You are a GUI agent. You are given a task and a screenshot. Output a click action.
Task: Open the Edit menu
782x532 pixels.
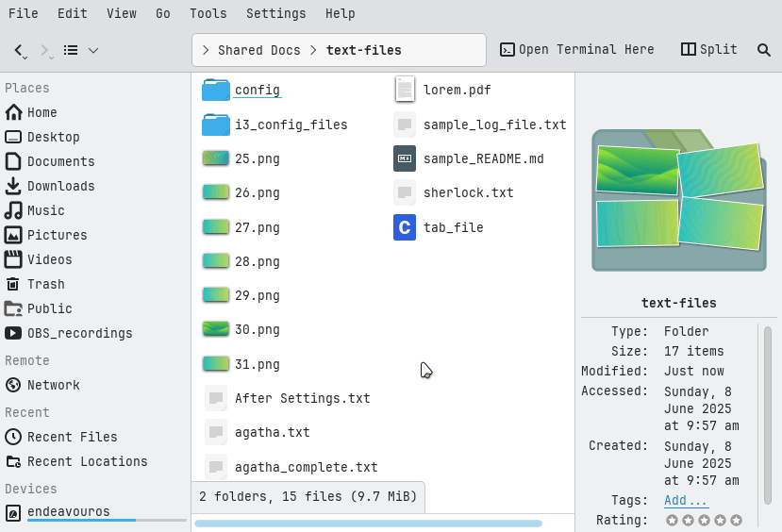(72, 13)
